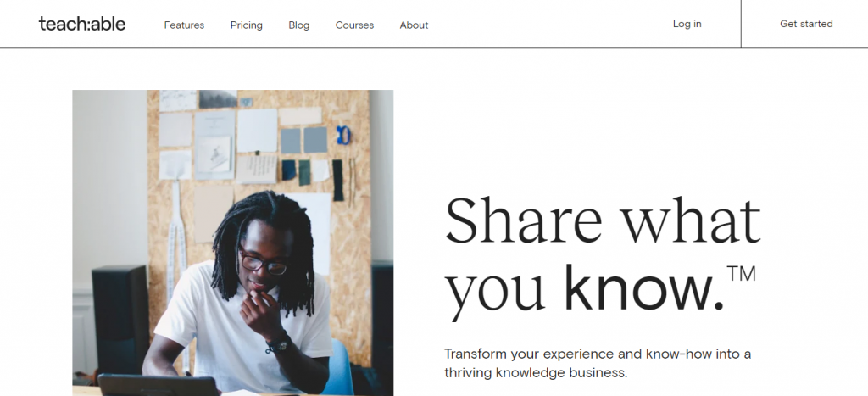Open the About page link
This screenshot has width=868, height=396.
[414, 25]
